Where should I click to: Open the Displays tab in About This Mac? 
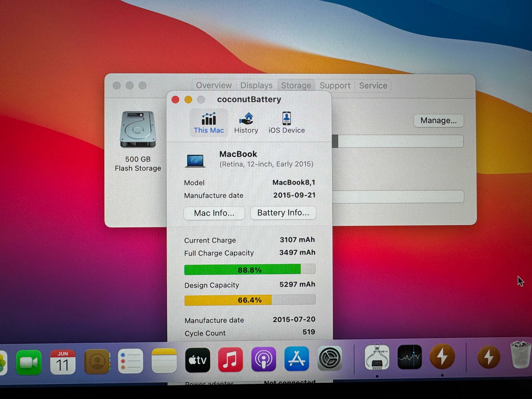256,85
